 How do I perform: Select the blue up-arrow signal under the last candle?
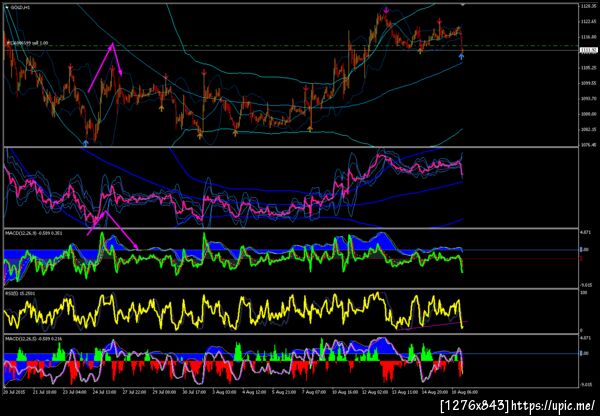click(461, 57)
